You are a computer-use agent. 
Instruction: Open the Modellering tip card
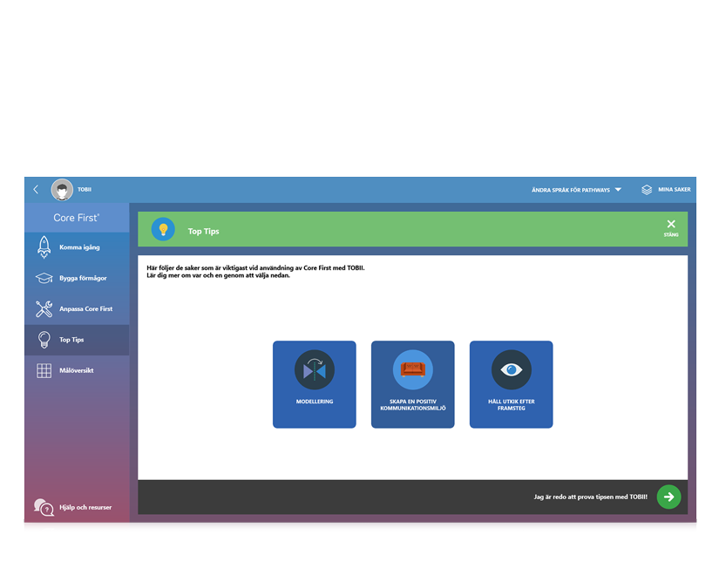(x=314, y=384)
